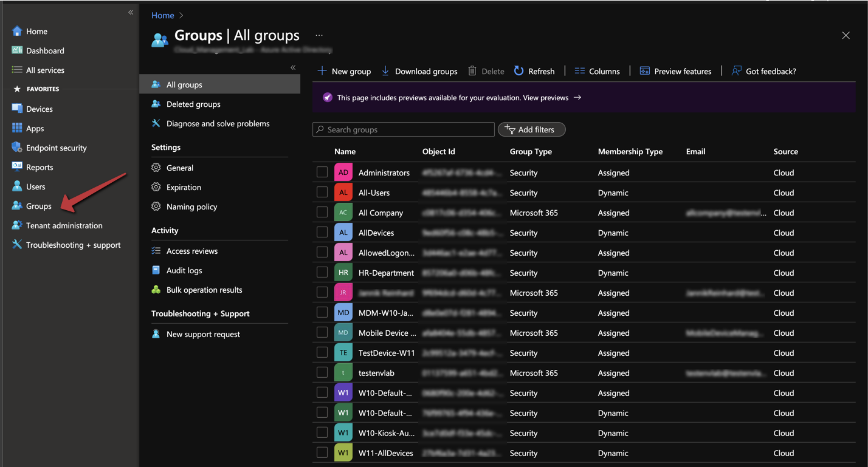Viewport: 868px width, 467px height.
Task: Collapse the left sidebar using the double chevron
Action: (130, 12)
